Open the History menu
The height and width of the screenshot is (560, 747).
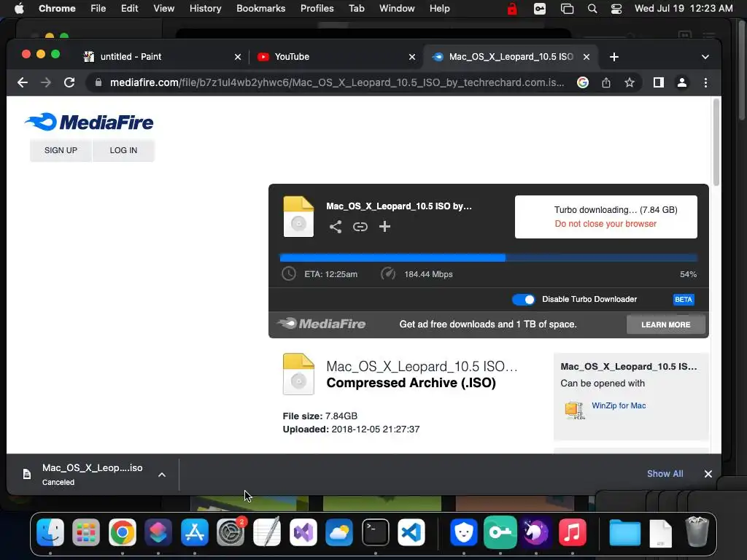pyautogui.click(x=205, y=9)
